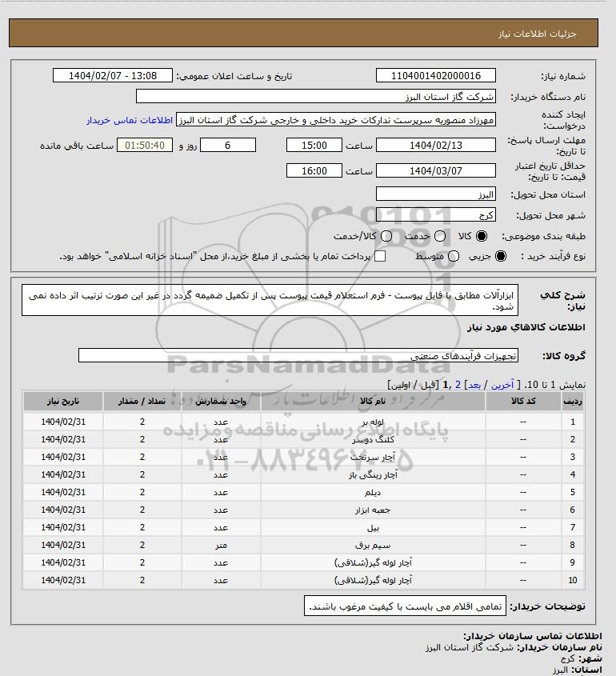Click نام کالا column header
The height and width of the screenshot is (676, 616).
pyautogui.click(x=373, y=402)
